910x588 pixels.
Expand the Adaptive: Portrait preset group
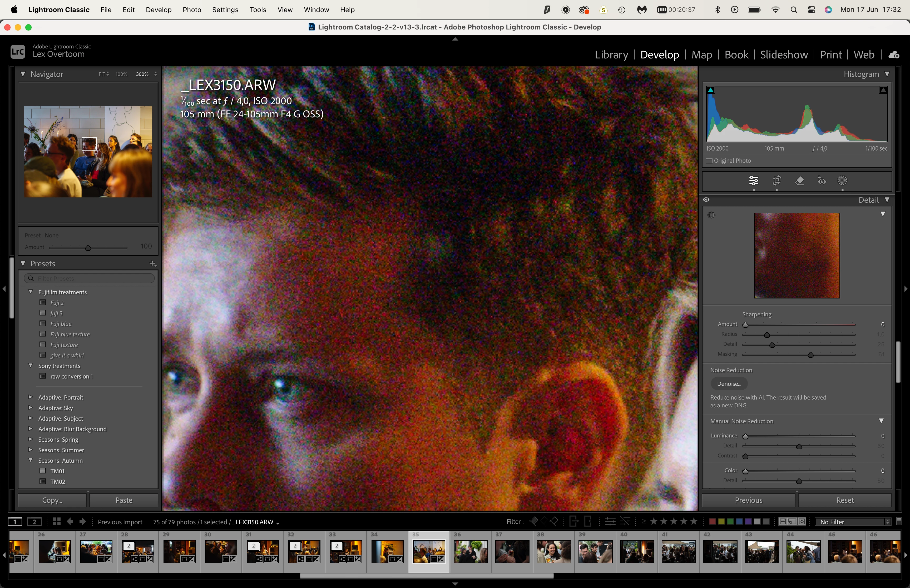[x=31, y=397]
